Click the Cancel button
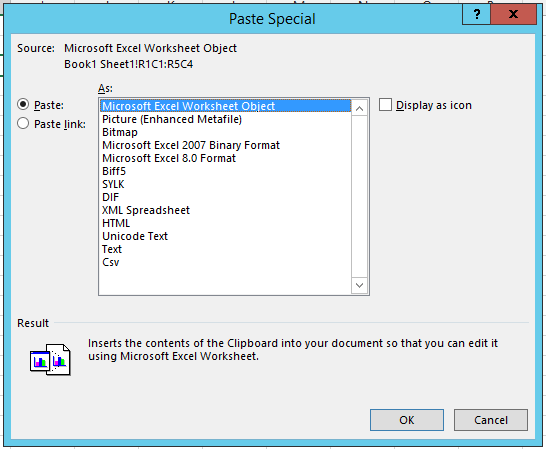Screen dimensions: 546x449 click(x=491, y=420)
